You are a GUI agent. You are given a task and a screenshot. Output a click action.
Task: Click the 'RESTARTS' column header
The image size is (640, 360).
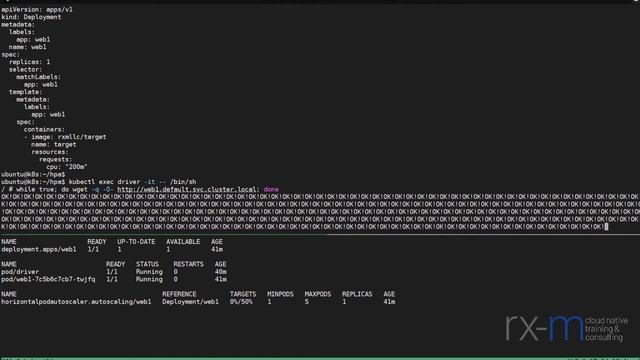coord(188,264)
